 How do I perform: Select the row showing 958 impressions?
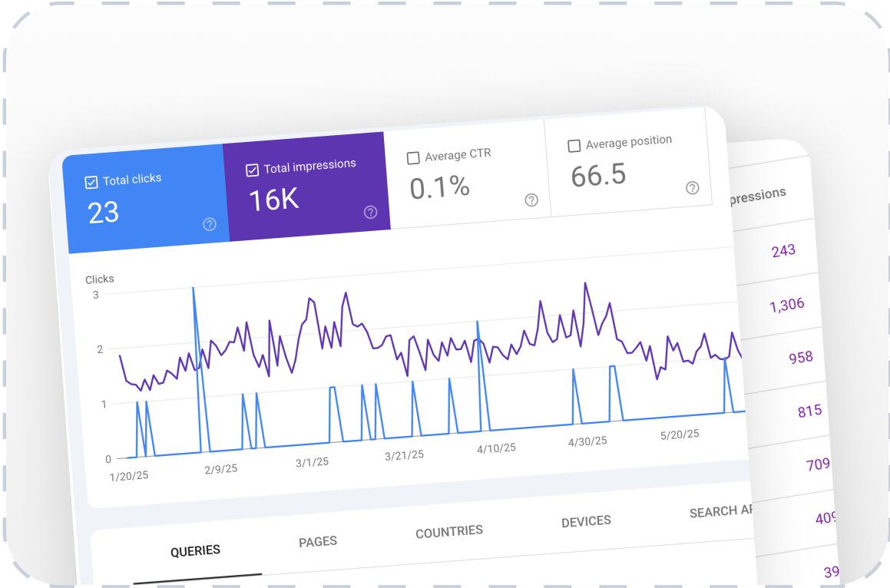(x=800, y=357)
